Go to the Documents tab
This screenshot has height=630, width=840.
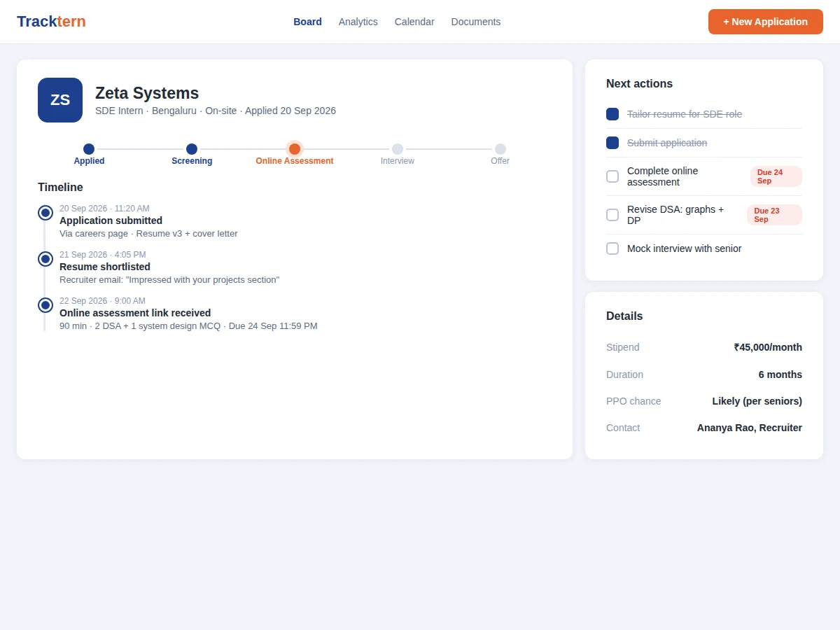pyautogui.click(x=476, y=22)
